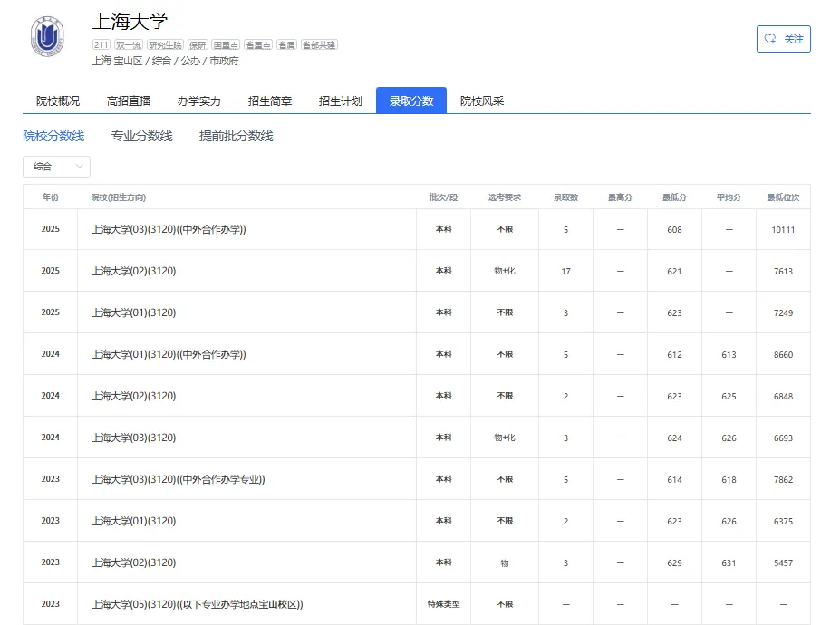
Task: Go to the 招生简章 tab
Action: [x=269, y=101]
